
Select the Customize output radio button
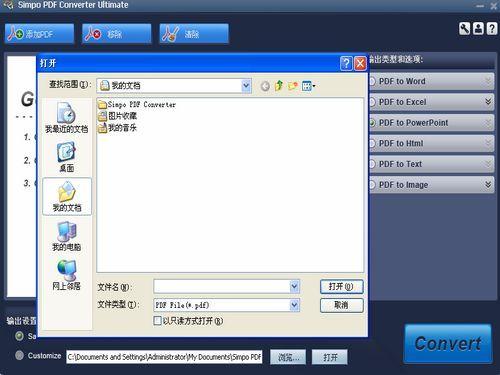[19, 355]
